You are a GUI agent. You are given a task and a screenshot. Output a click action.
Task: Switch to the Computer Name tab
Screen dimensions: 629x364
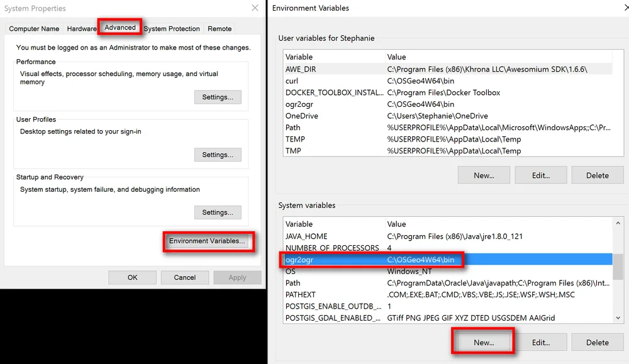[x=33, y=28]
